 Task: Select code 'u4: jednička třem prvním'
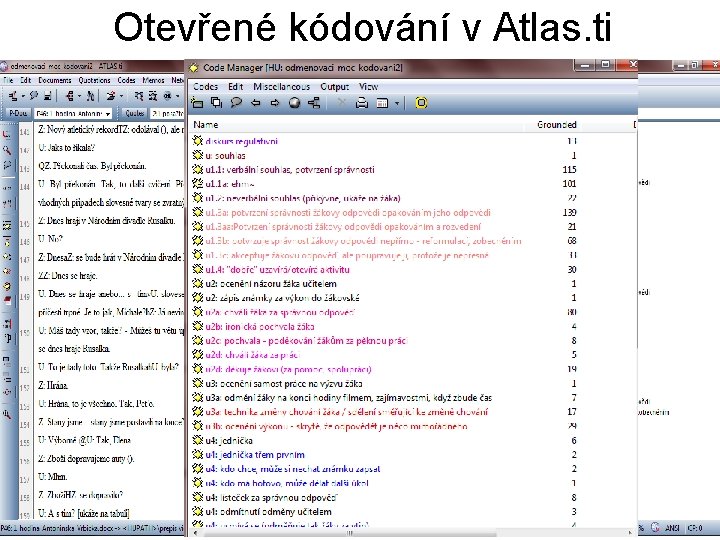tap(255, 455)
